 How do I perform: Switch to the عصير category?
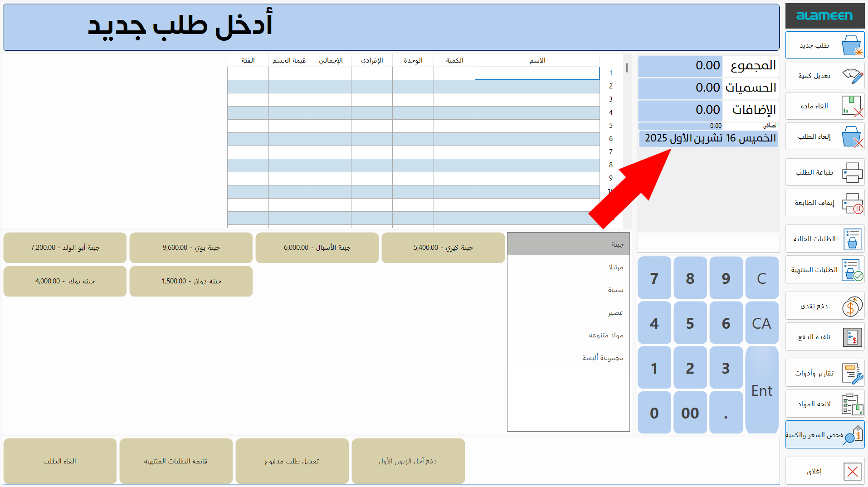(x=568, y=312)
